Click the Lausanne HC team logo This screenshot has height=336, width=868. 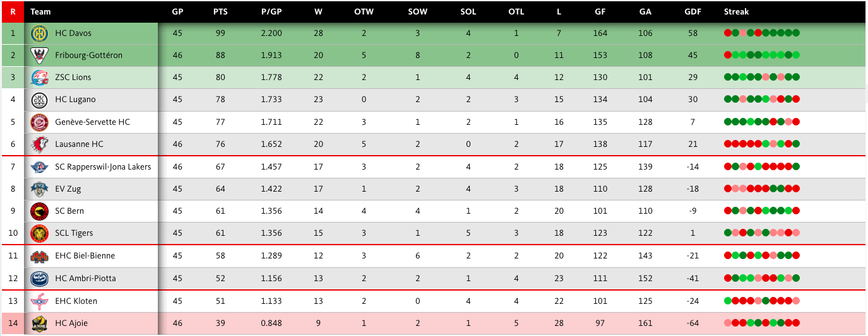[x=39, y=144]
